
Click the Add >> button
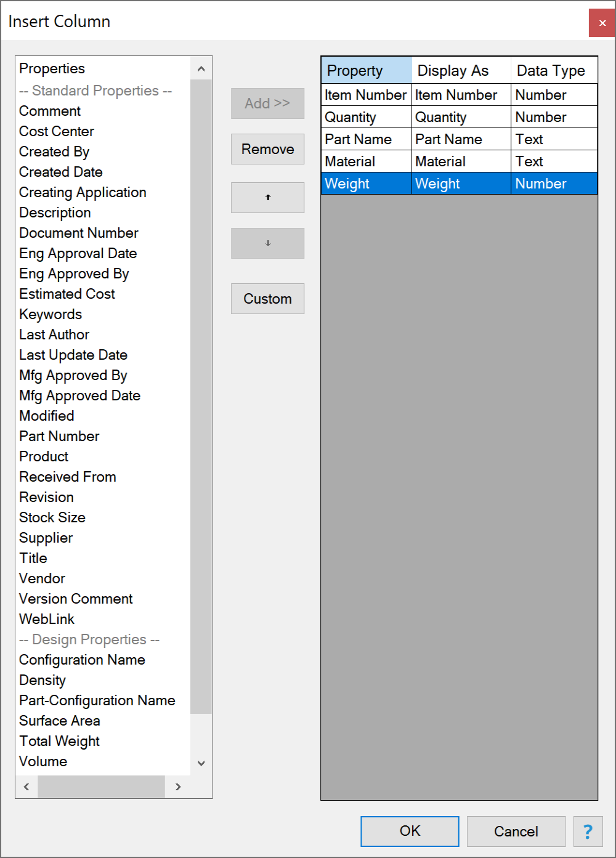pyautogui.click(x=267, y=103)
